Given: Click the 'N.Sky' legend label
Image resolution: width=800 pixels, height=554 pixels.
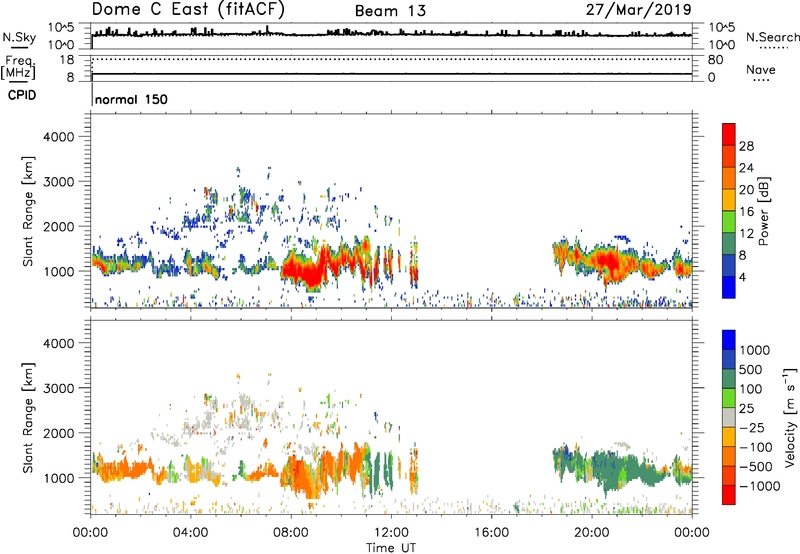Looking at the screenshot, I should tap(19, 37).
